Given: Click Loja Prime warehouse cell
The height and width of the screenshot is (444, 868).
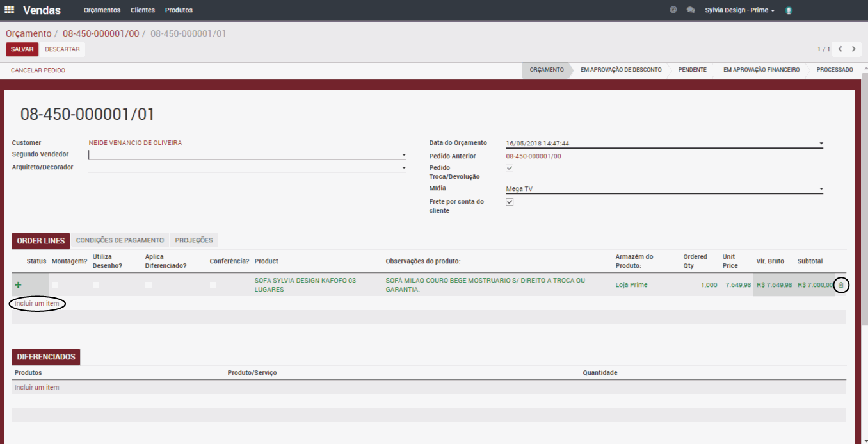Looking at the screenshot, I should click(x=631, y=285).
